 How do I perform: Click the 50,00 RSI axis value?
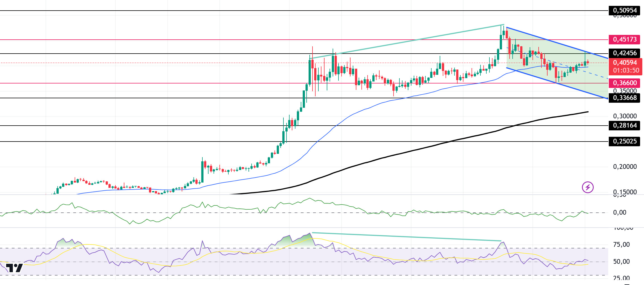[x=621, y=262]
